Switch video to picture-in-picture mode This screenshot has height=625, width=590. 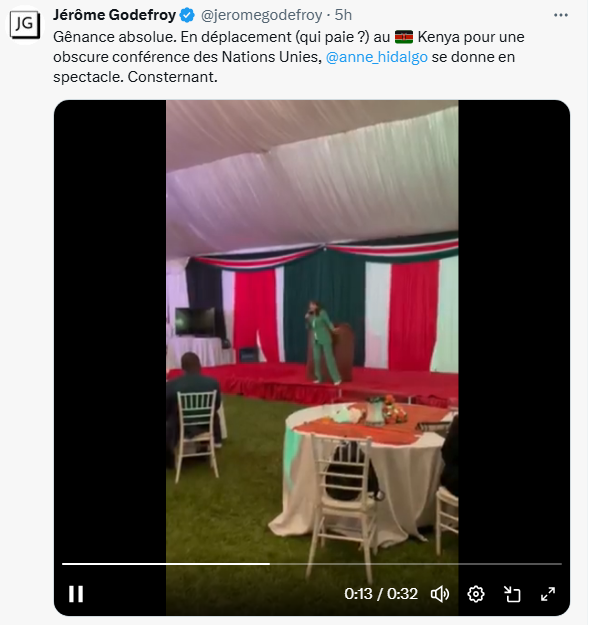[x=512, y=594]
